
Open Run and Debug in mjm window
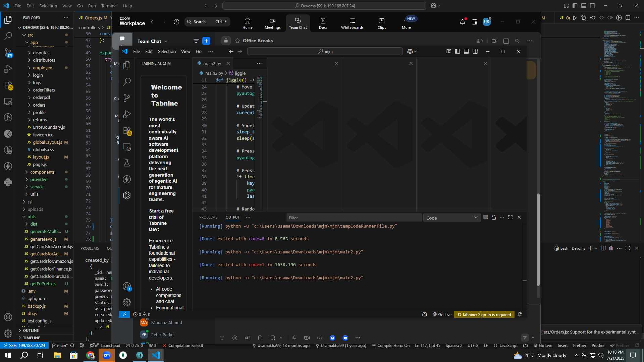(127, 114)
